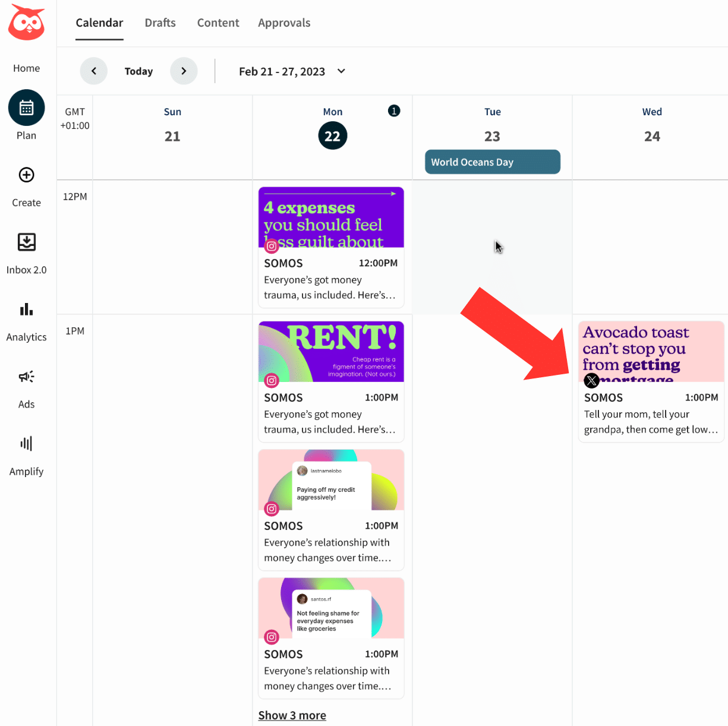
Task: Open the Analytics panel
Action: [26, 309]
